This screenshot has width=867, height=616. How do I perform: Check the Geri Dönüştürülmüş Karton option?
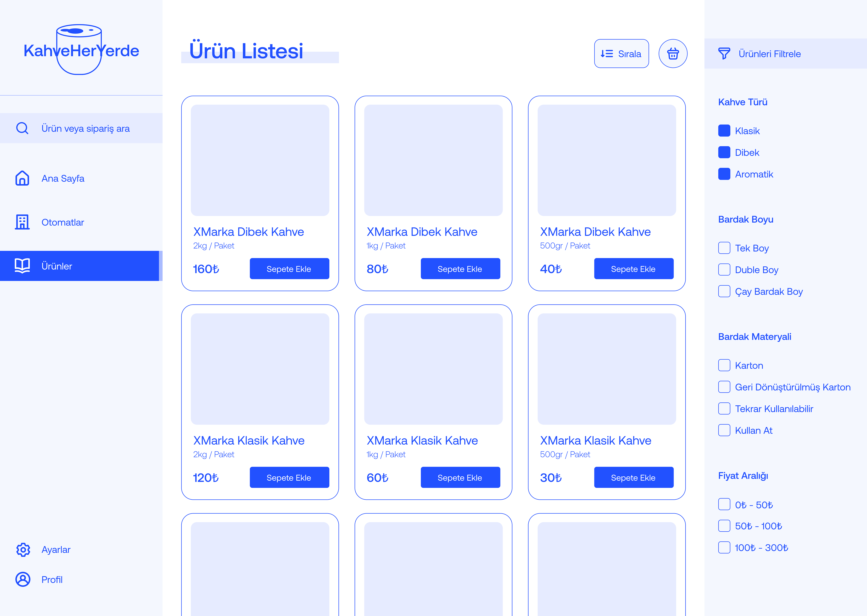[724, 387]
